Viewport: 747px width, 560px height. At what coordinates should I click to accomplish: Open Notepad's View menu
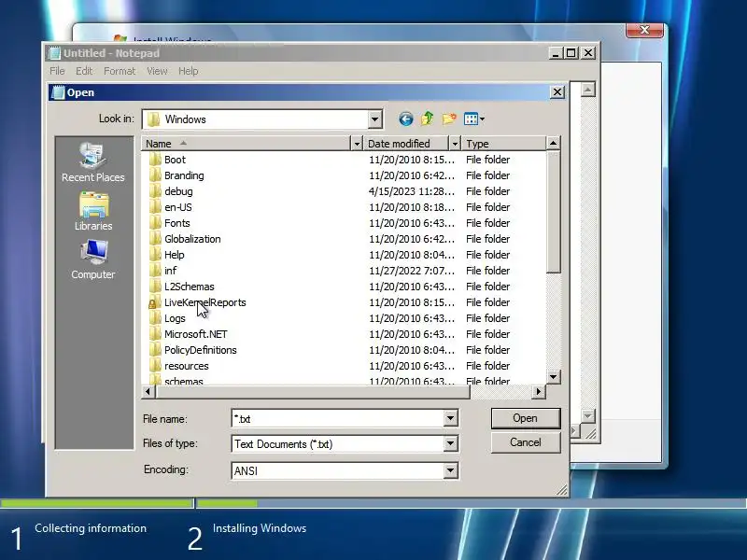[x=157, y=71]
